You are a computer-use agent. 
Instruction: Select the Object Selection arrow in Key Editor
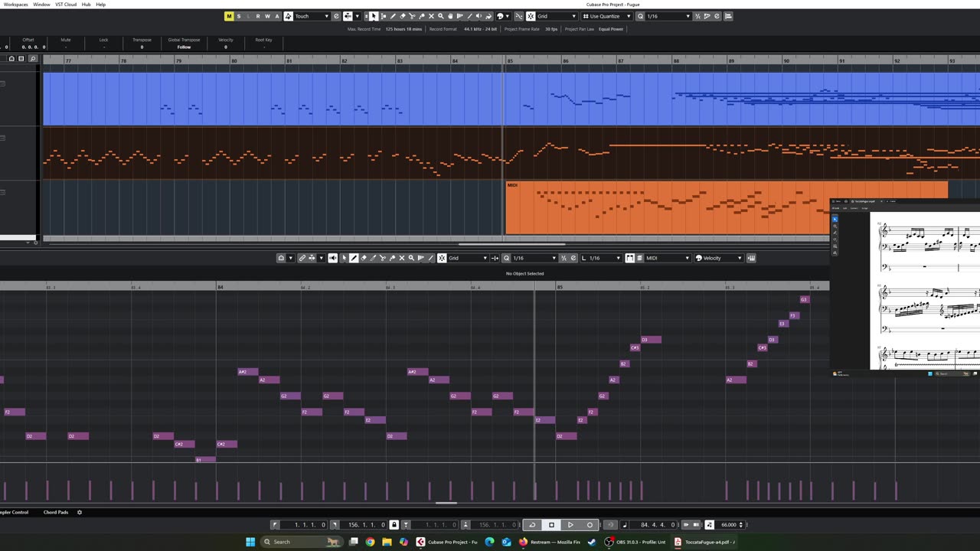(x=344, y=258)
